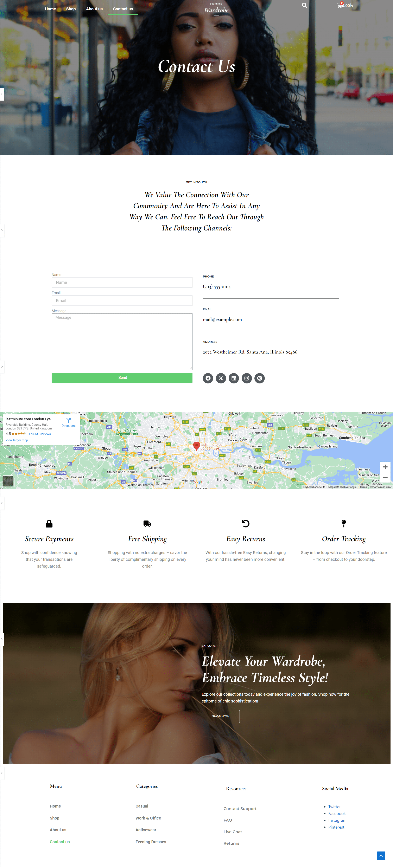393x868 pixels.
Task: Expand the side arrow beside Get In Touch section
Action: pos(2,231)
